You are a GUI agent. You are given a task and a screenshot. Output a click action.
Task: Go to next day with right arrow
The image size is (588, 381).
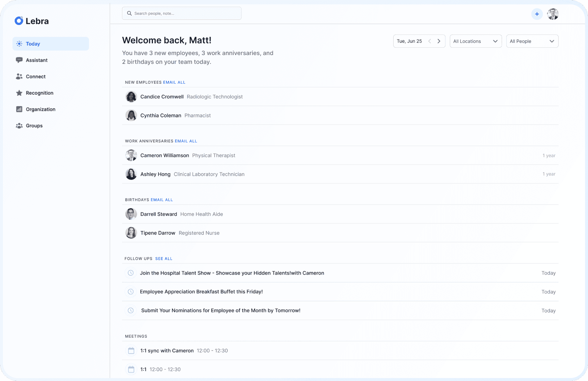439,41
